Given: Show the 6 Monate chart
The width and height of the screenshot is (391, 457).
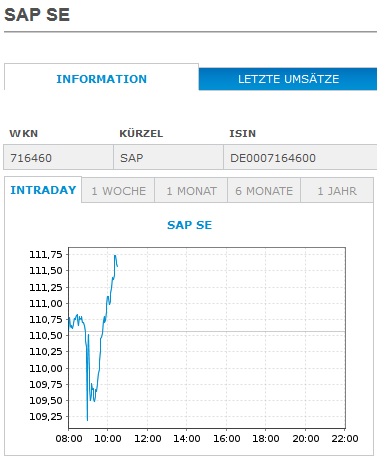Looking at the screenshot, I should pos(264,191).
